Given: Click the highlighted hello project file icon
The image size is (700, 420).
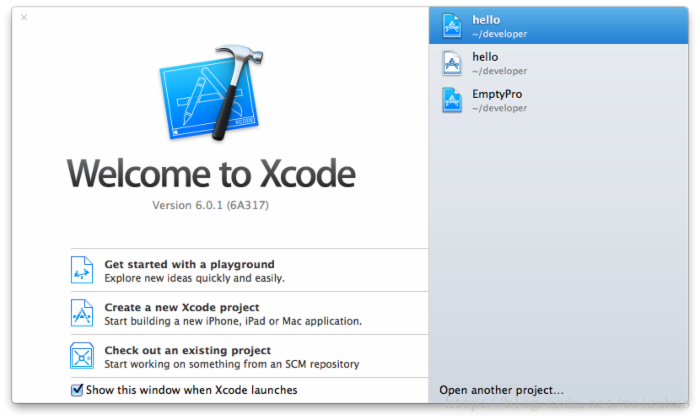Looking at the screenshot, I should 454,26.
